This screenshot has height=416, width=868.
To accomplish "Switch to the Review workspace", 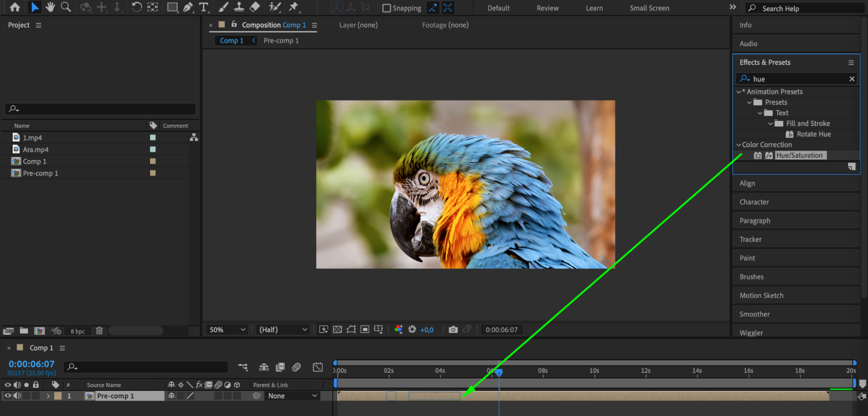I will (547, 8).
